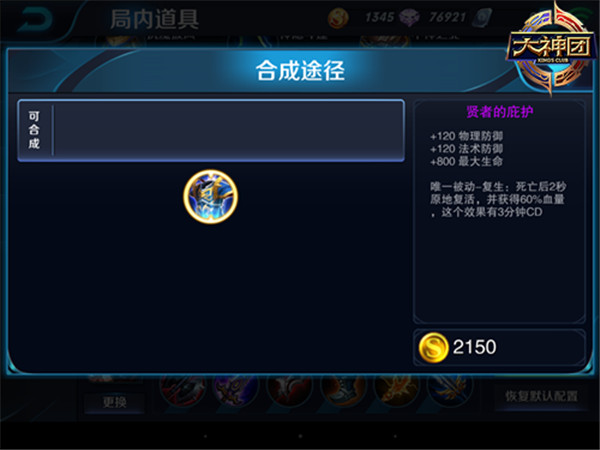Select the blue-gold sword item in bottom row

tap(450, 391)
